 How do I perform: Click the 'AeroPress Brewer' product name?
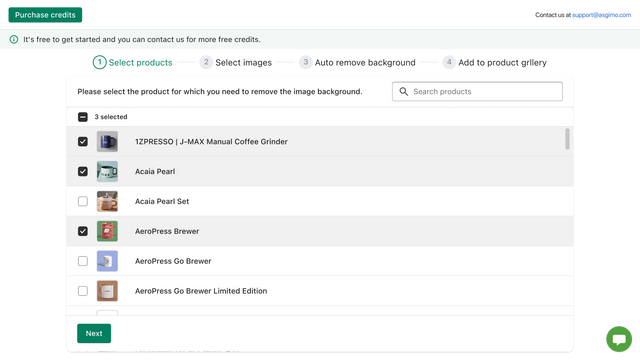167,231
